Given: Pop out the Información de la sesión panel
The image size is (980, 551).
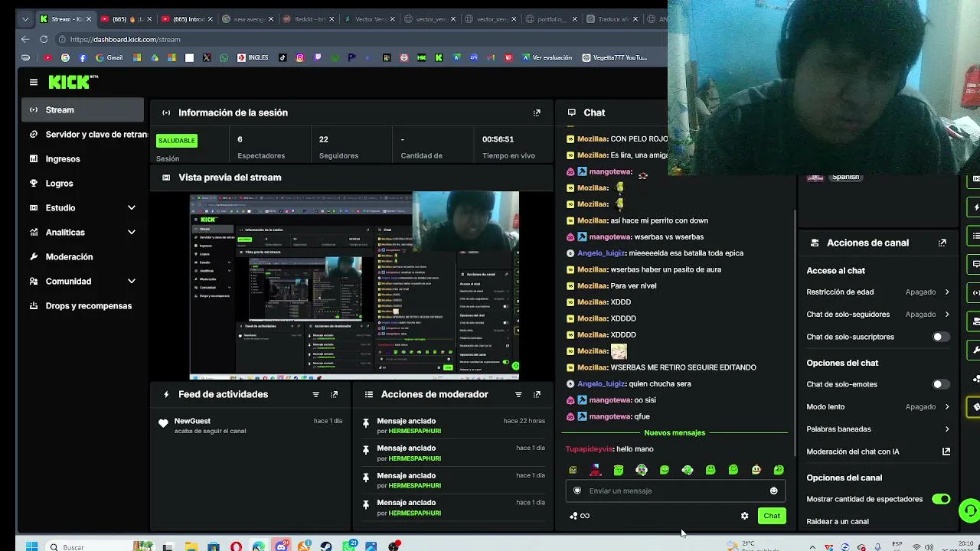Looking at the screenshot, I should tap(537, 112).
